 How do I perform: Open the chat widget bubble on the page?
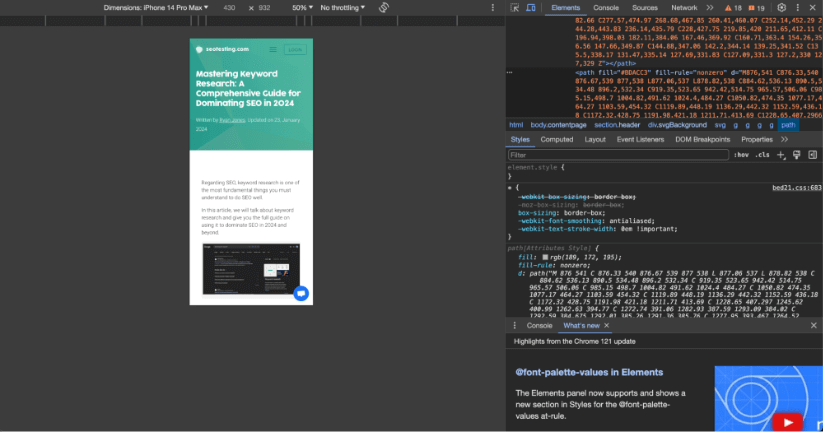point(300,293)
